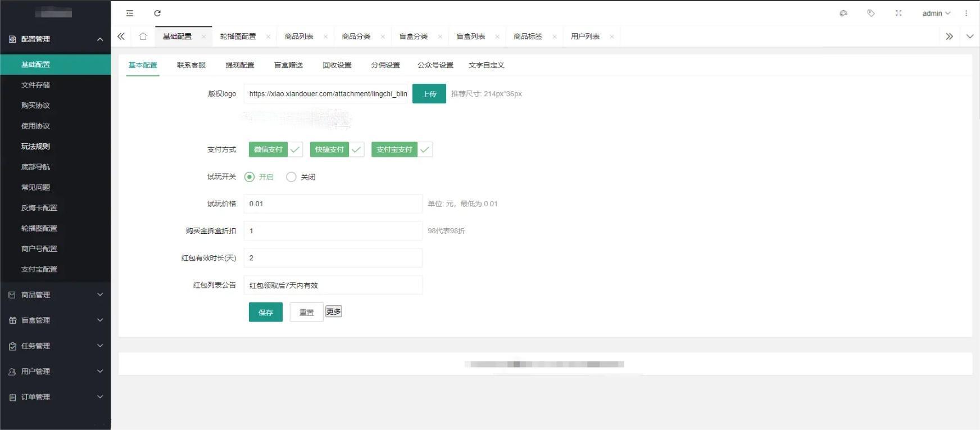Open 支付宝配置 in sidebar
Viewport: 980px width, 430px height.
(39, 269)
